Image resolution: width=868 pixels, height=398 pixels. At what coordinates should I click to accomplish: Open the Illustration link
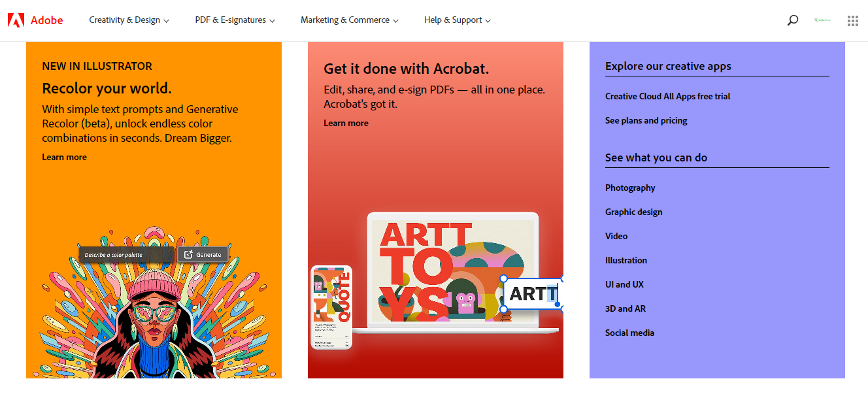626,260
